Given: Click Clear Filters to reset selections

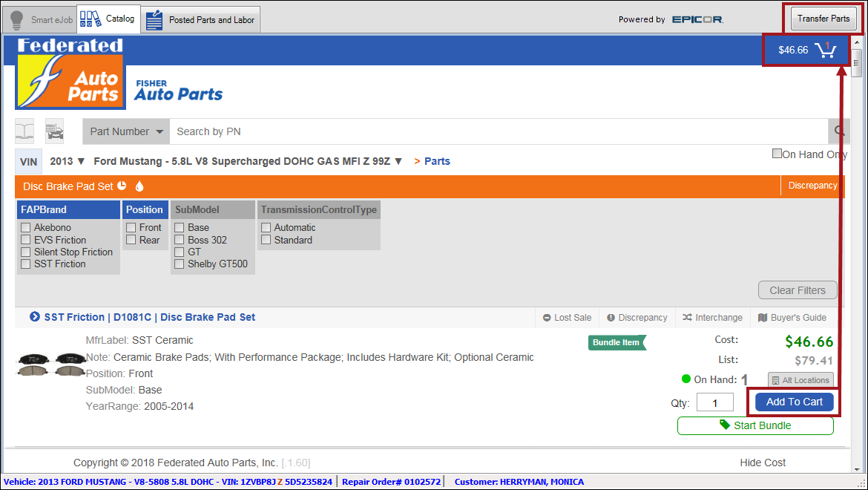Looking at the screenshot, I should [x=798, y=290].
